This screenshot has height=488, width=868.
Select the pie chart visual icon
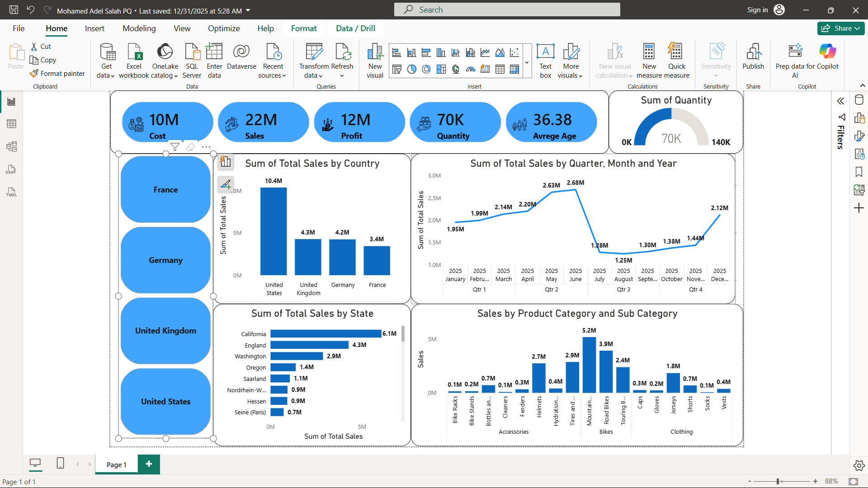pyautogui.click(x=412, y=69)
